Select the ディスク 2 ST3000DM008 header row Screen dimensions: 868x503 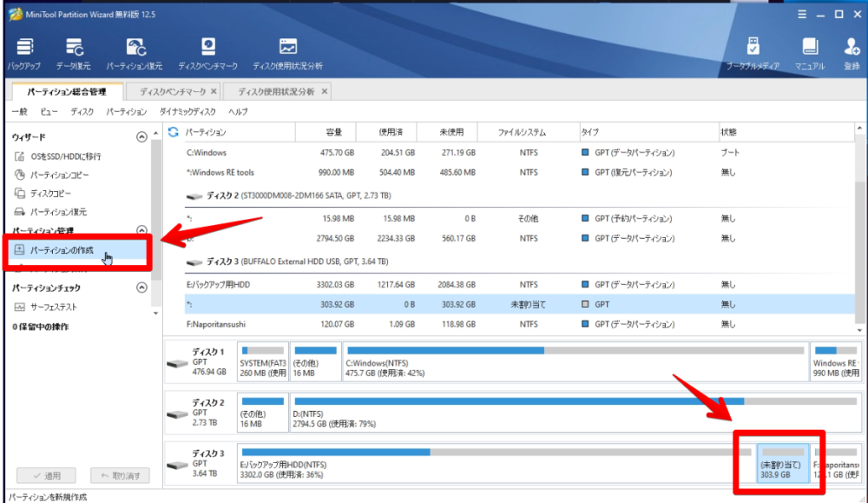(x=519, y=195)
